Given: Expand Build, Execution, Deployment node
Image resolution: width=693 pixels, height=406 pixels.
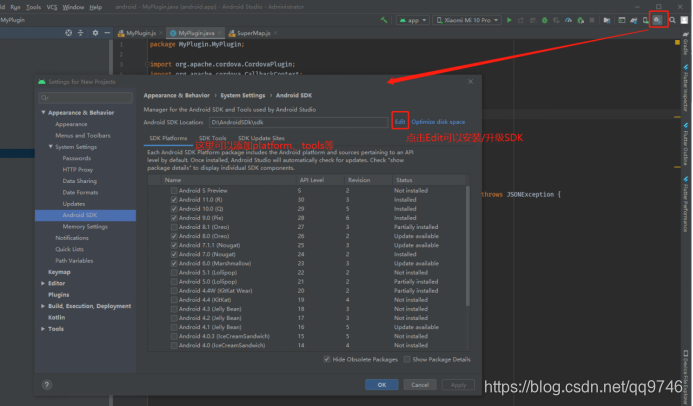Looking at the screenshot, I should [43, 306].
